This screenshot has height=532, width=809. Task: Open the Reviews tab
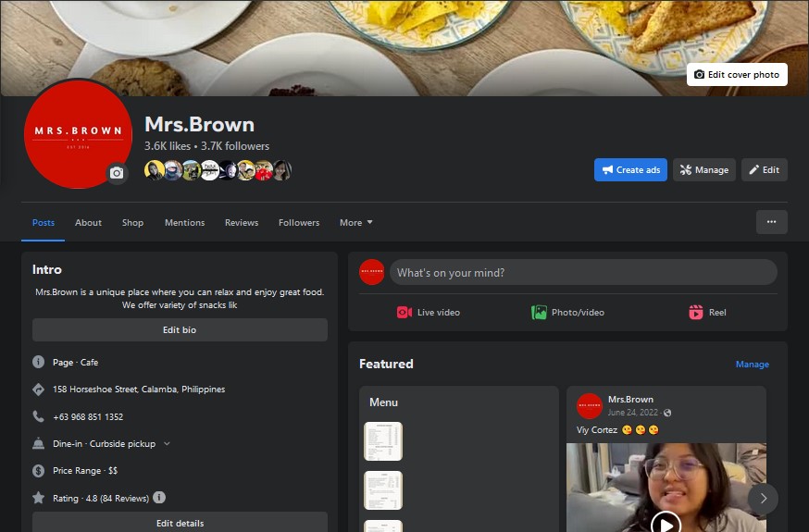pyautogui.click(x=242, y=223)
